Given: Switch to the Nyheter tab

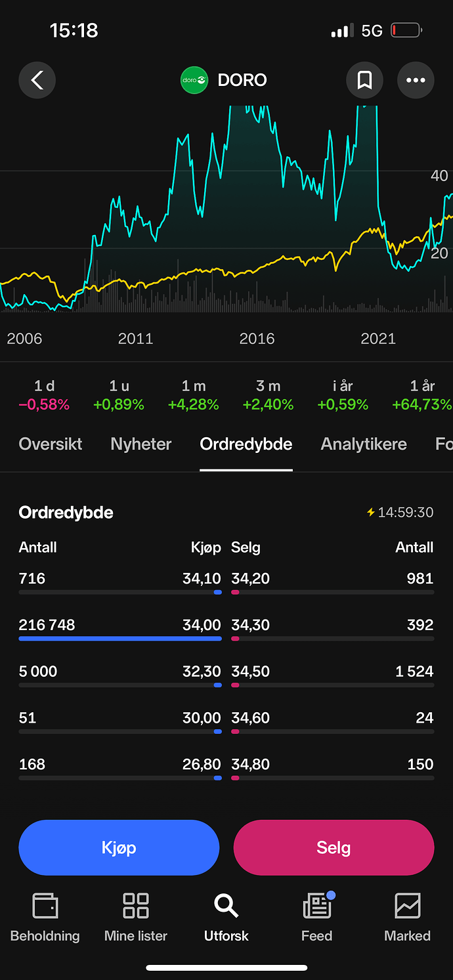Looking at the screenshot, I should (141, 444).
